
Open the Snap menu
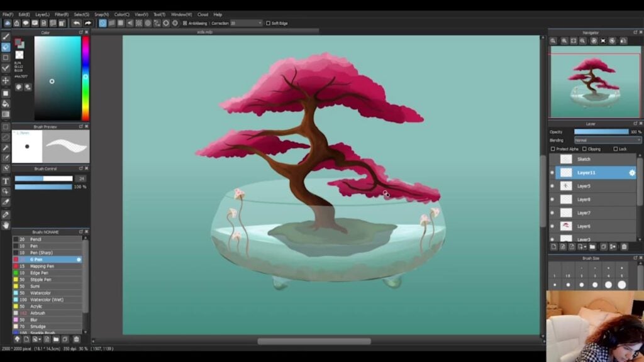click(x=101, y=14)
